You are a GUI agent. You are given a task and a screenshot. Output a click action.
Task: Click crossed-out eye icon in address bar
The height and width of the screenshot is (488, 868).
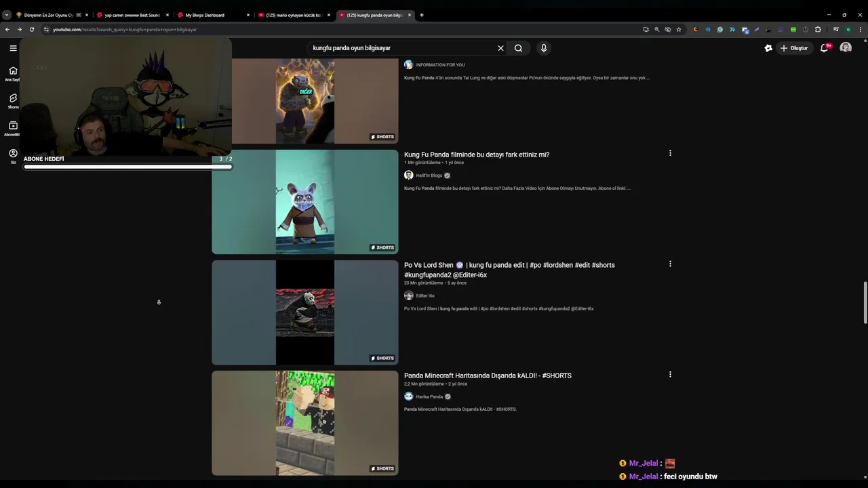[668, 29]
